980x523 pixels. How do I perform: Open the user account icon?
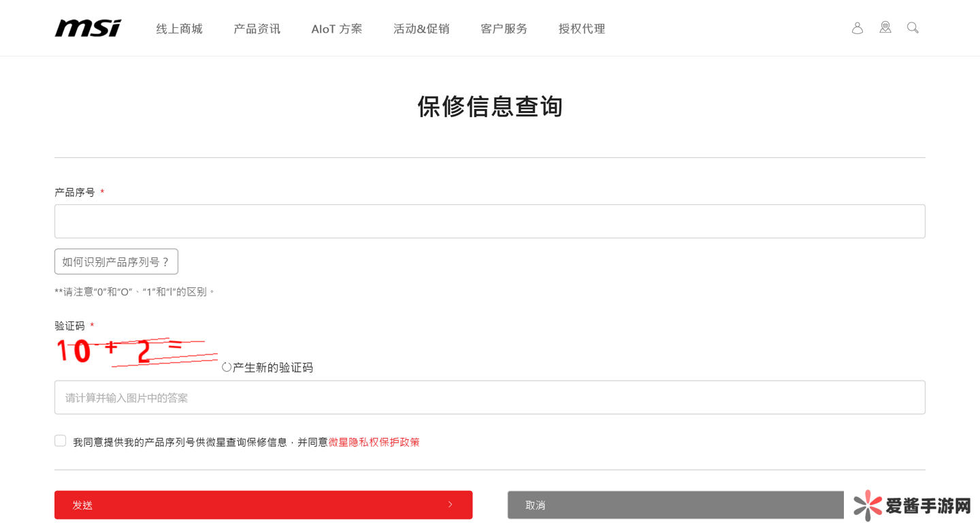(857, 28)
